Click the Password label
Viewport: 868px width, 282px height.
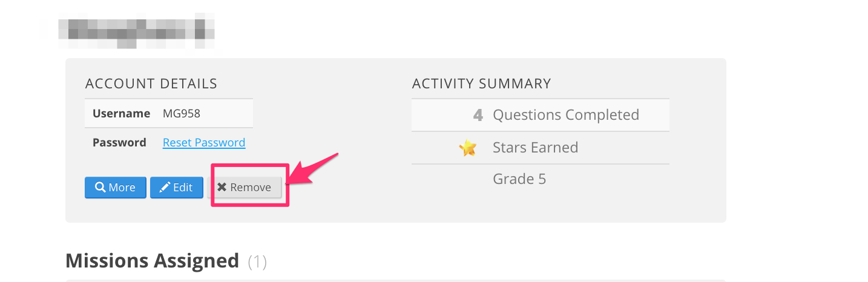[x=119, y=143]
